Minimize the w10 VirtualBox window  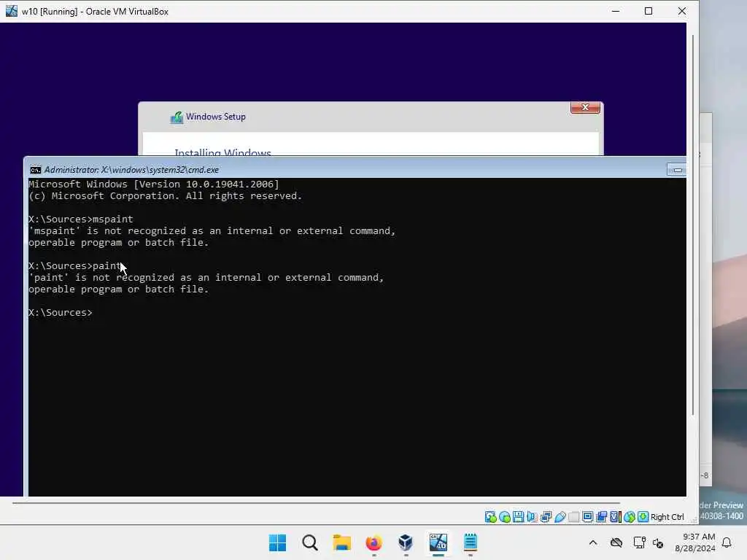[x=616, y=11]
